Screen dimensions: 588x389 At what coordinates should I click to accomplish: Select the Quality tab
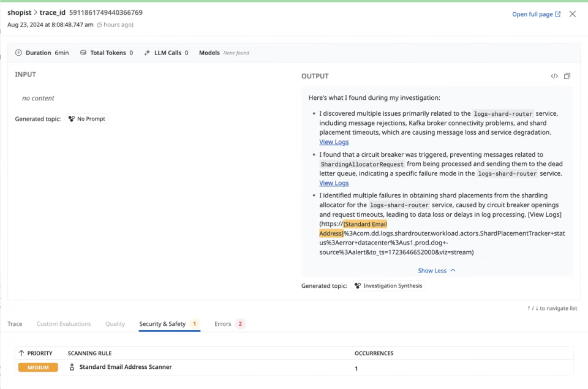click(115, 324)
